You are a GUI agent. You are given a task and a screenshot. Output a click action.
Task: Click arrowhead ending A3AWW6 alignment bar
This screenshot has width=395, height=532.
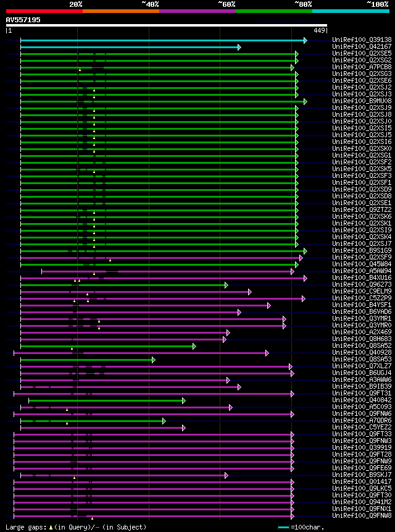pos(228,380)
